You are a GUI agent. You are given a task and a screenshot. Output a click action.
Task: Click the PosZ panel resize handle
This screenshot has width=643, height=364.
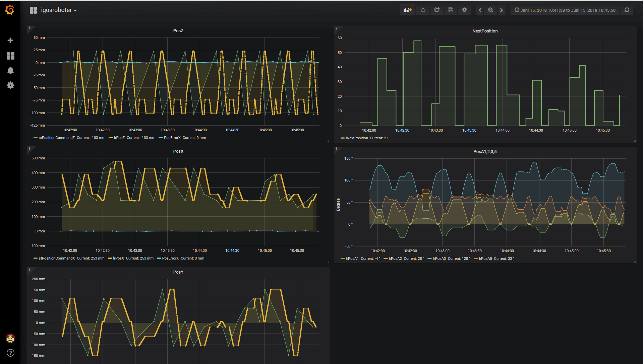[x=328, y=141]
